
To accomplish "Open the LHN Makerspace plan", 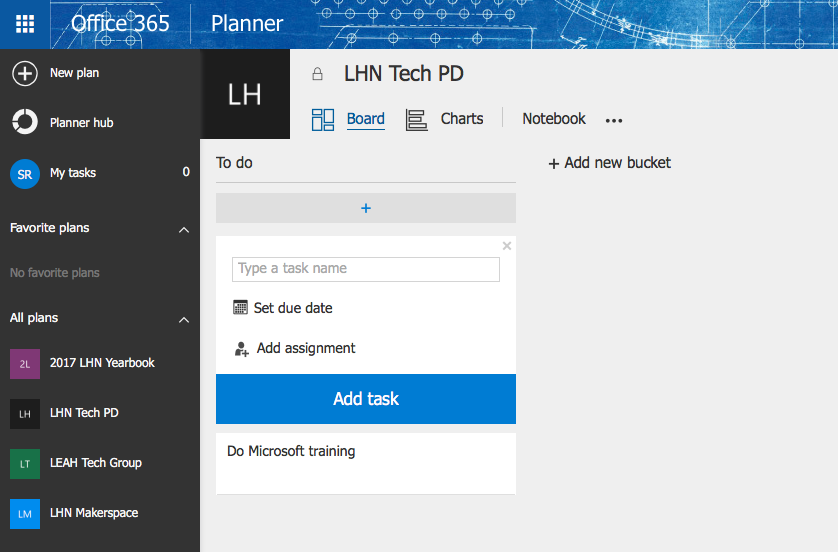I will [94, 513].
